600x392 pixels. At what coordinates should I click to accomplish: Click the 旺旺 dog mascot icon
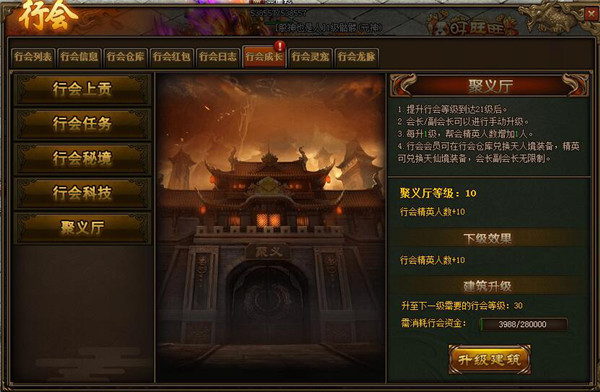click(x=439, y=26)
